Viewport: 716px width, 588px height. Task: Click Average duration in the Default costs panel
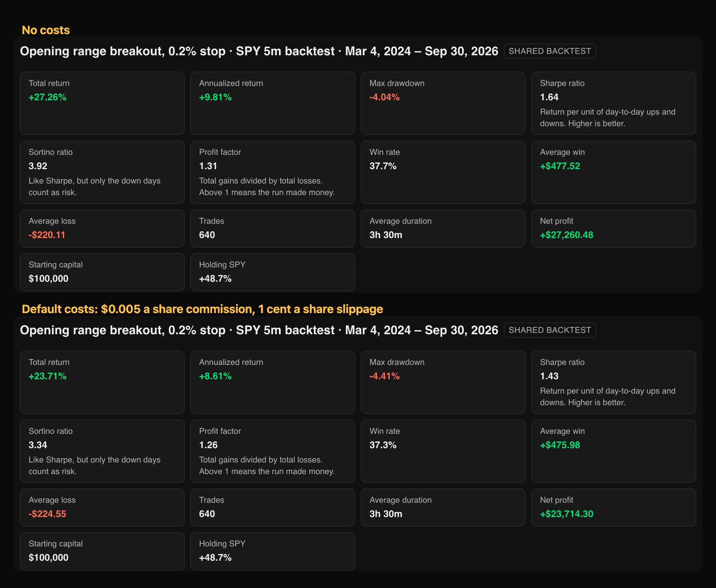(x=443, y=508)
